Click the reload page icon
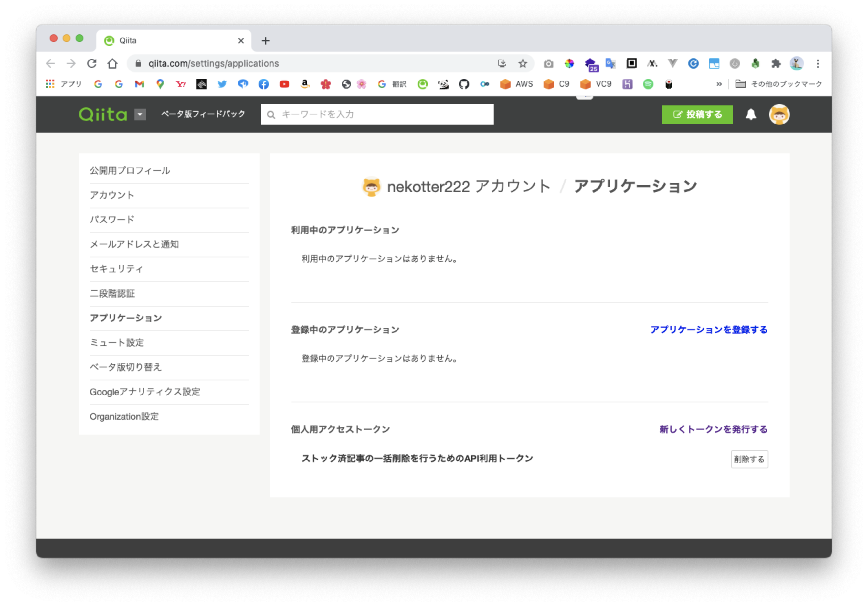868x606 pixels. 92,63
